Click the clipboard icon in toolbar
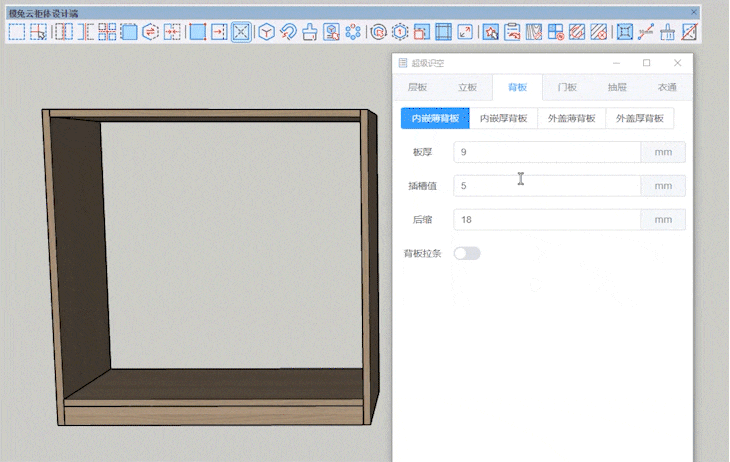The image size is (730, 462). (x=512, y=32)
